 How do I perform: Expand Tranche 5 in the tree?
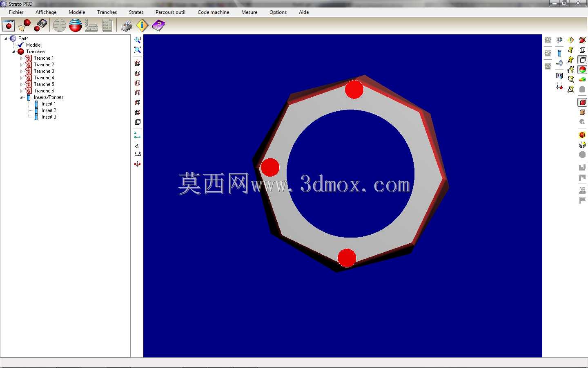click(22, 84)
